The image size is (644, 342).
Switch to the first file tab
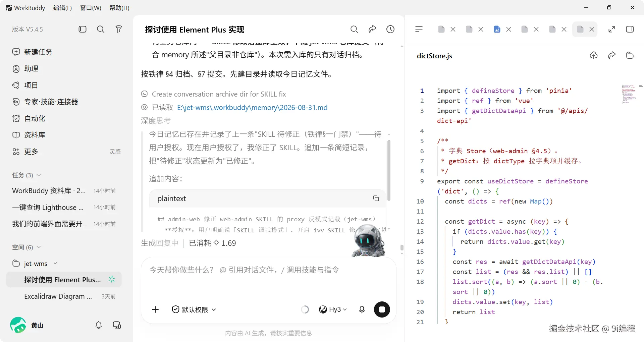click(x=441, y=30)
